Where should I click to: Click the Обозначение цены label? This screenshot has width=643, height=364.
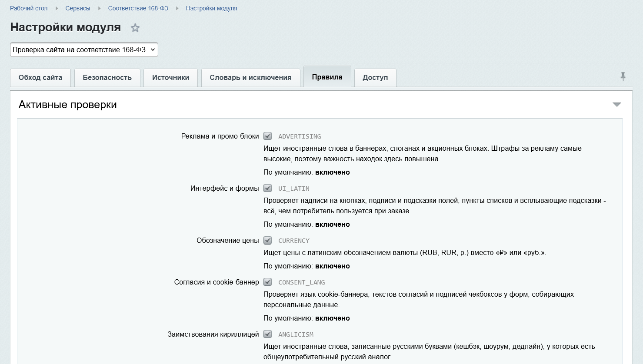pyautogui.click(x=228, y=240)
